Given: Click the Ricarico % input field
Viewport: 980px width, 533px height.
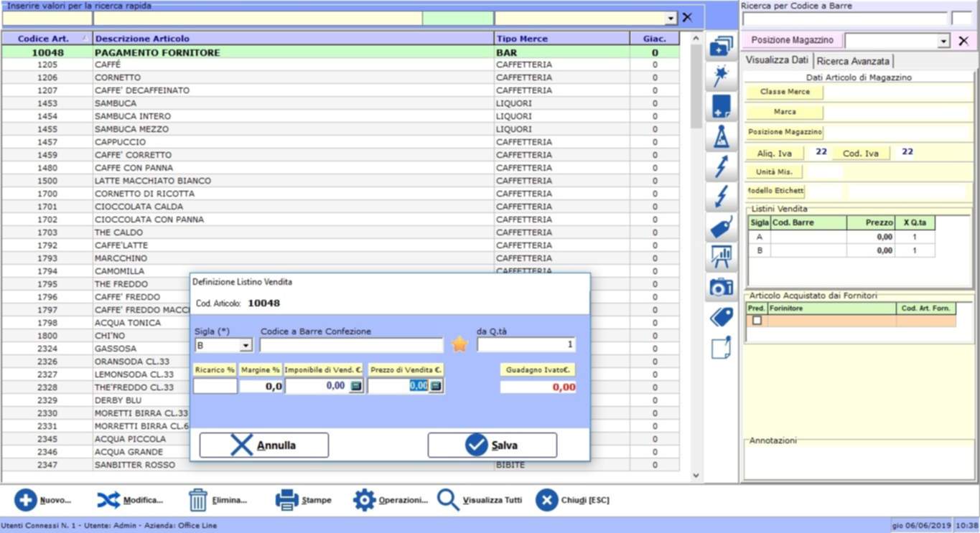Looking at the screenshot, I should click(x=215, y=387).
